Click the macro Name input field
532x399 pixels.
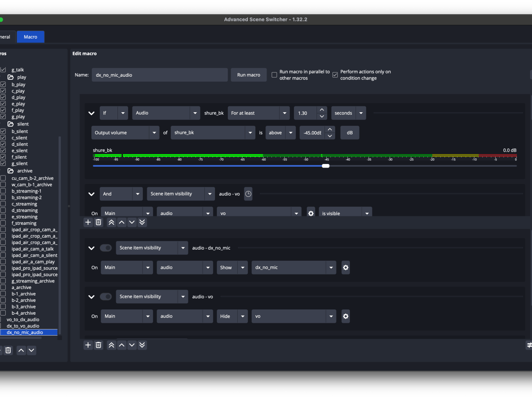[x=160, y=75]
